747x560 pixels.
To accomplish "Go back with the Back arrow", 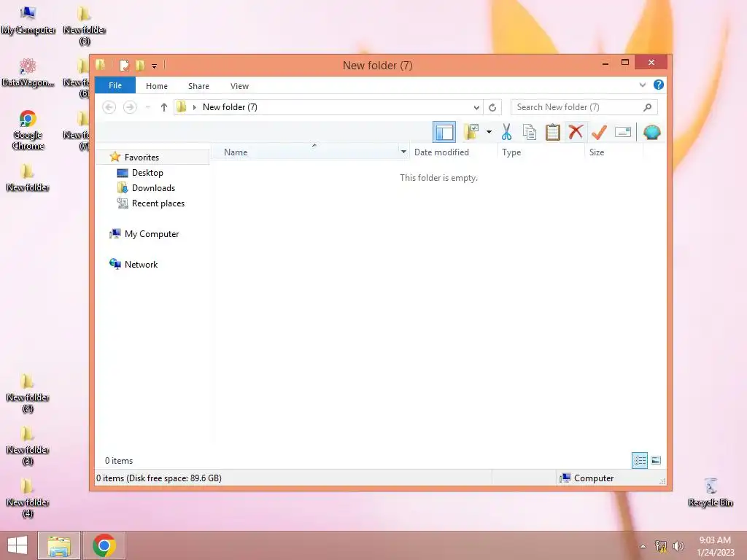I will click(x=109, y=107).
